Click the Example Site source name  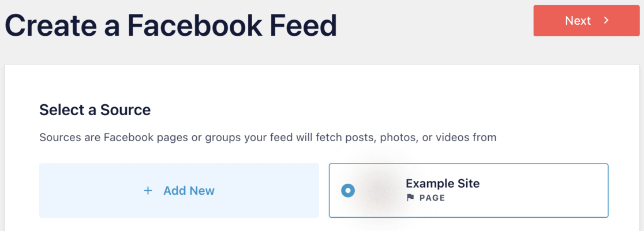443,184
